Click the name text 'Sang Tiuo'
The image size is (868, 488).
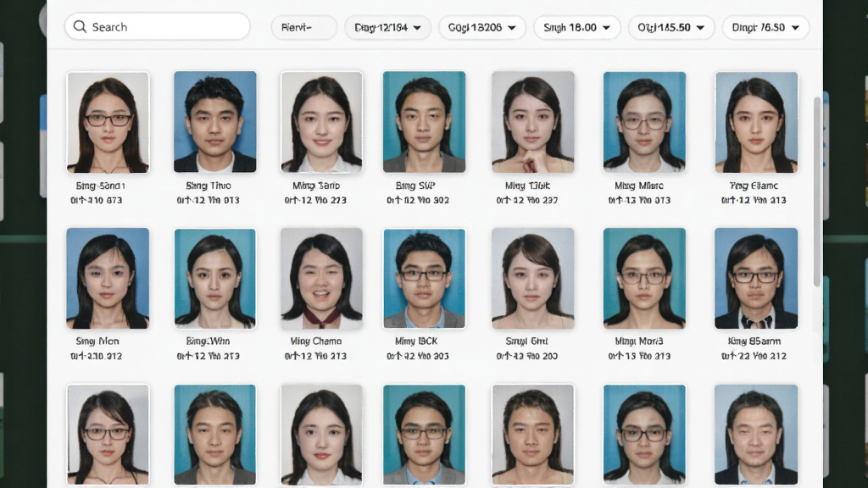(209, 186)
